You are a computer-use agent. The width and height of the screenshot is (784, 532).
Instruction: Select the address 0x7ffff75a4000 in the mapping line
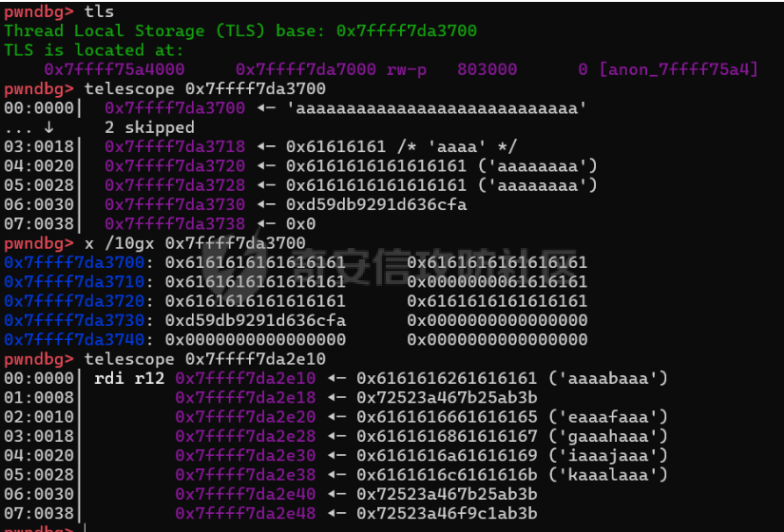click(114, 69)
